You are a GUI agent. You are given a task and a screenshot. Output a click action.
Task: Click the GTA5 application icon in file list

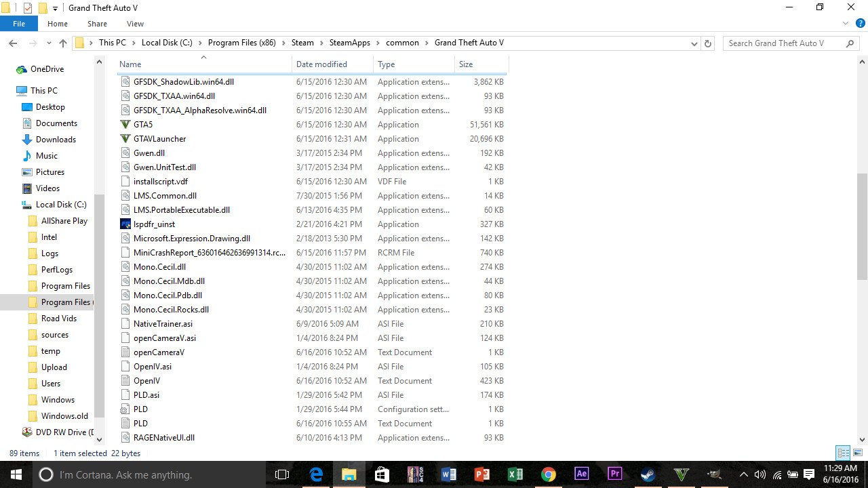[125, 125]
